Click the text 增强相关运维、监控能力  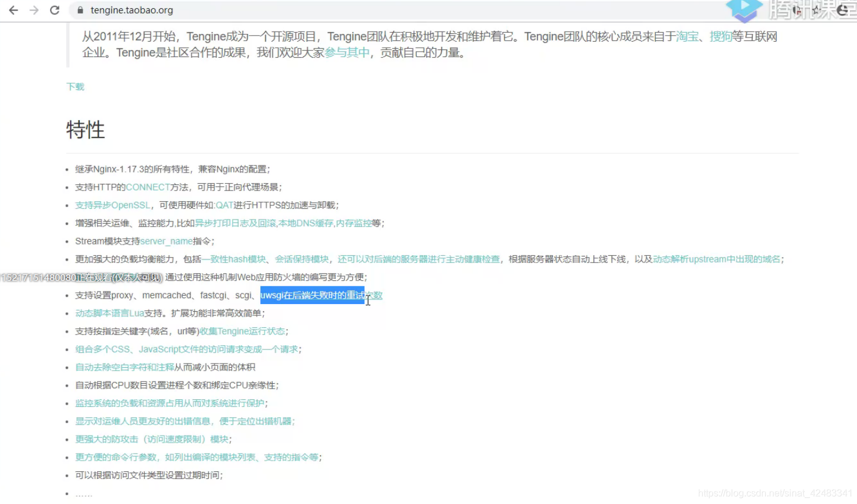124,223
